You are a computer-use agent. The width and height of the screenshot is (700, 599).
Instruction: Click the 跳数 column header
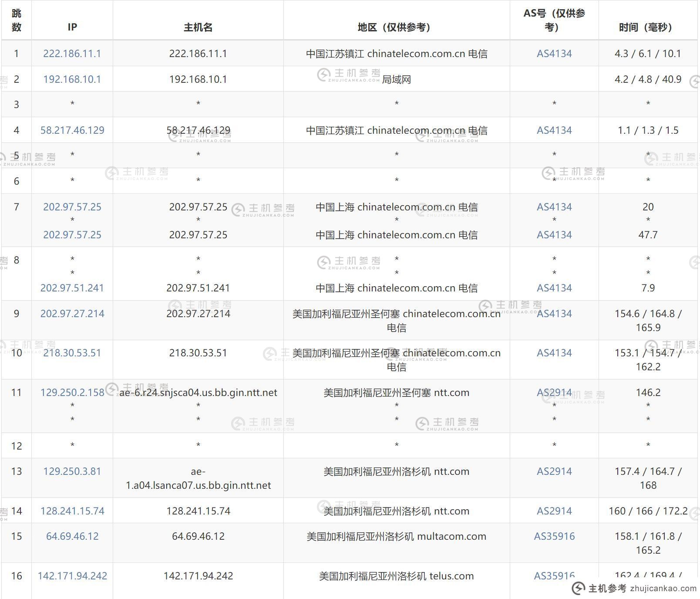pos(17,20)
